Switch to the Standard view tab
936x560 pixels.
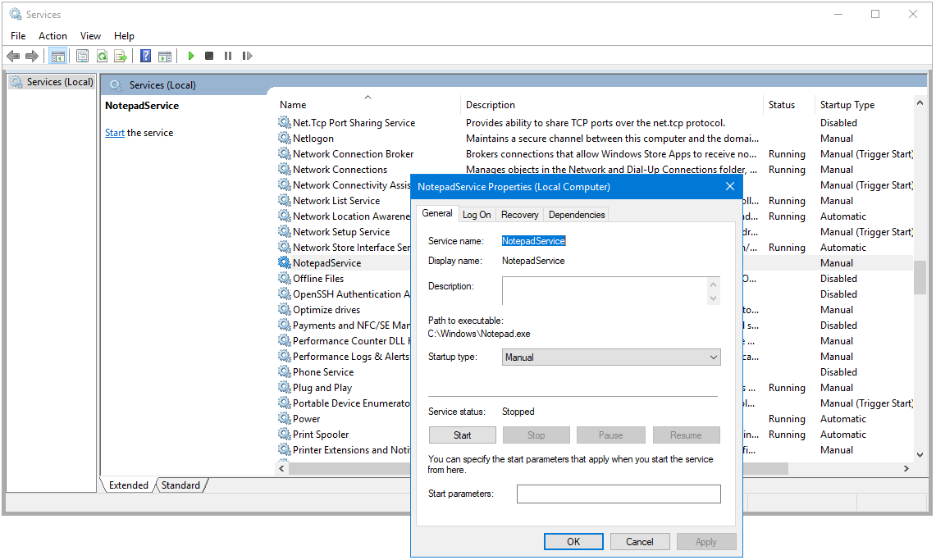tap(180, 485)
